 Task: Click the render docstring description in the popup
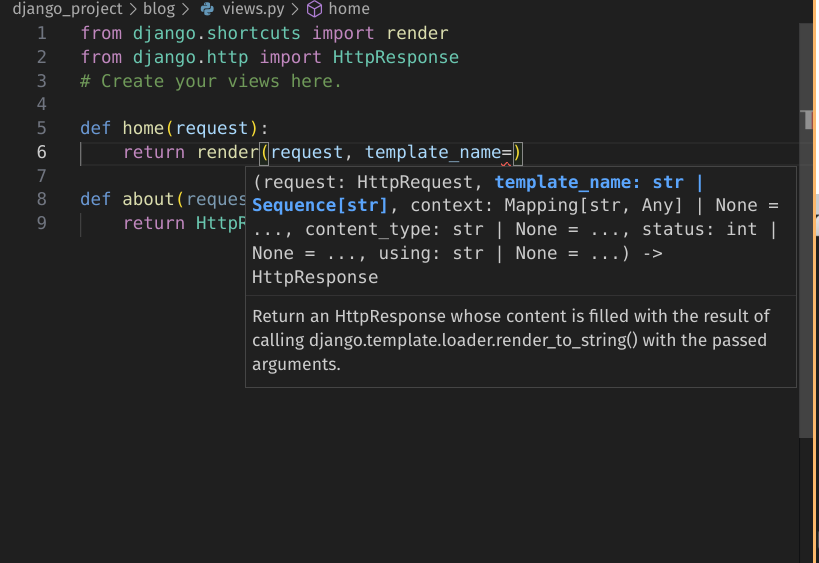510,340
